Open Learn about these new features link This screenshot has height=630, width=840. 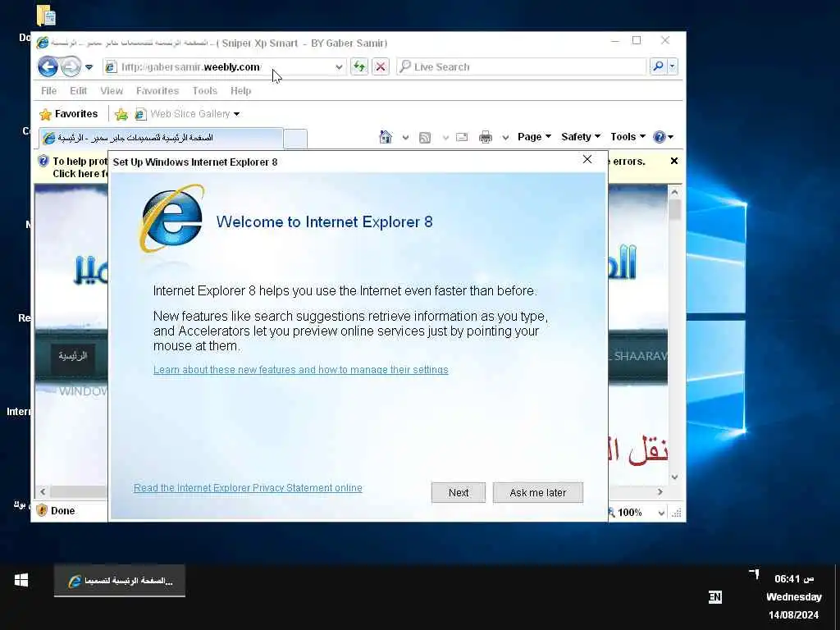[300, 370]
